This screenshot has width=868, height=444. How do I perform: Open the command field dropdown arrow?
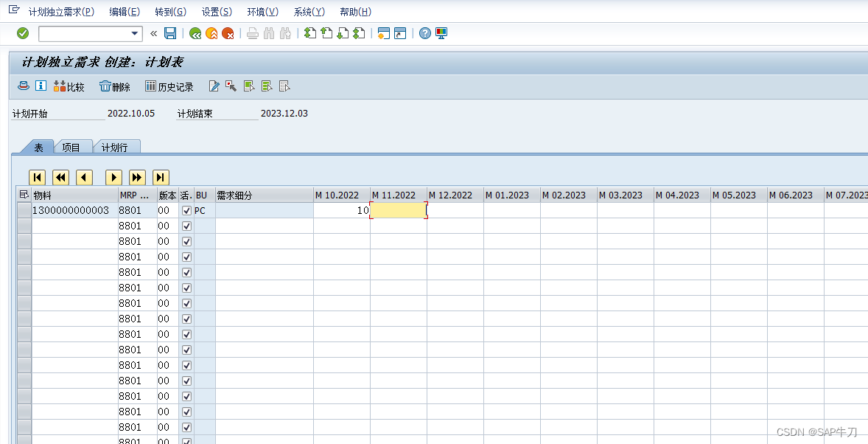point(135,34)
